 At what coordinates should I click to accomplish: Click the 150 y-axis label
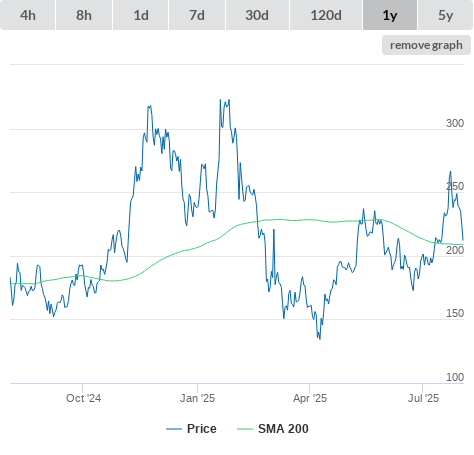(x=455, y=313)
